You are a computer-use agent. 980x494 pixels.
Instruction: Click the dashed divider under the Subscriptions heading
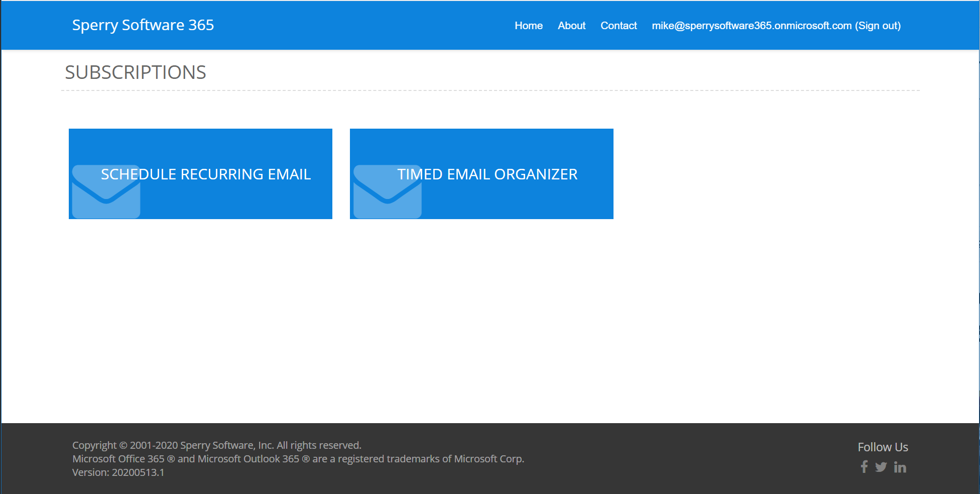point(490,90)
